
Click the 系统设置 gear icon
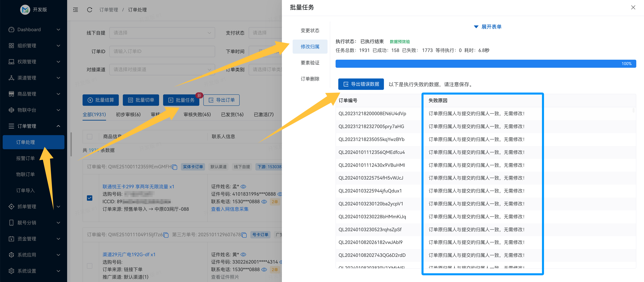pyautogui.click(x=11, y=271)
